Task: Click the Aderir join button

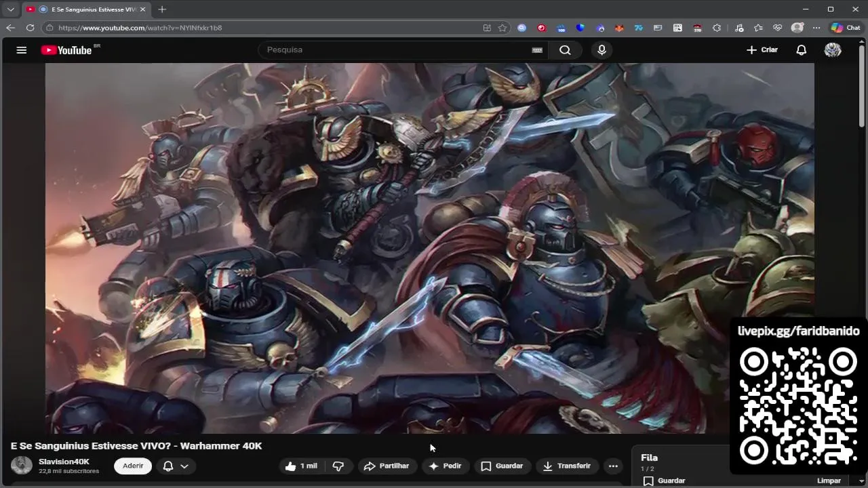Action: (133, 466)
